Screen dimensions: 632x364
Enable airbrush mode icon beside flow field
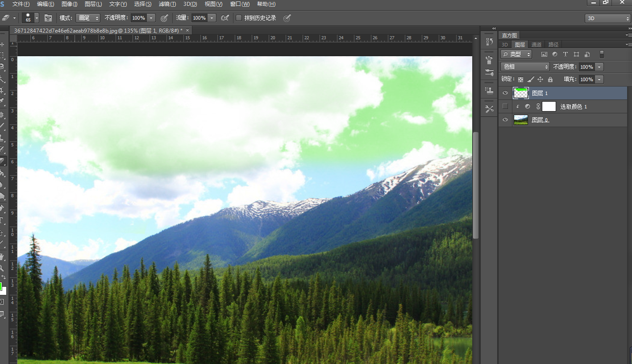point(225,18)
